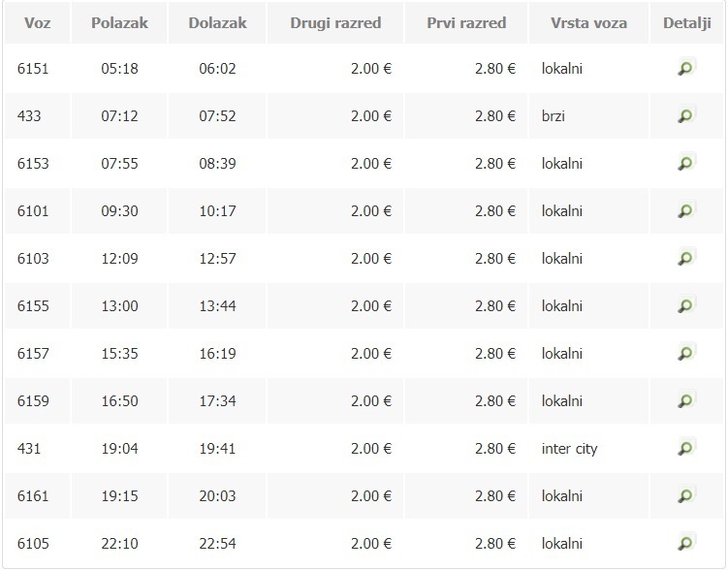Select the Drugi razred column header

335,22
